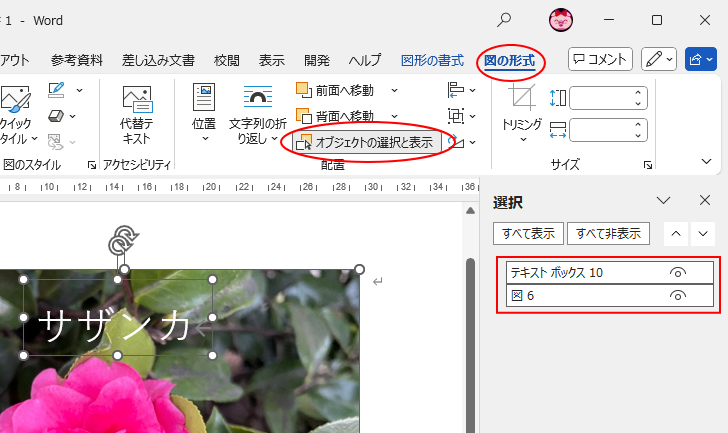The width and height of the screenshot is (728, 433).
Task: Move selected object down in selection pane
Action: 703,233
